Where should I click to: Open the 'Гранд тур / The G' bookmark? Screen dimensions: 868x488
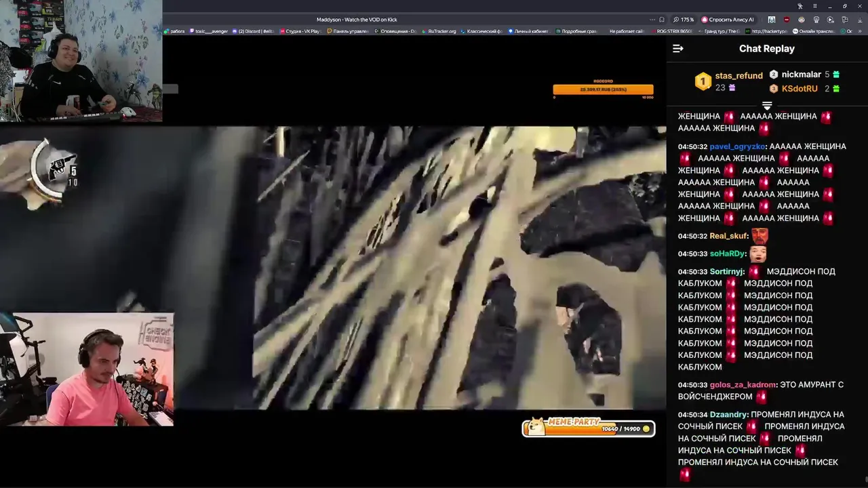718,31
